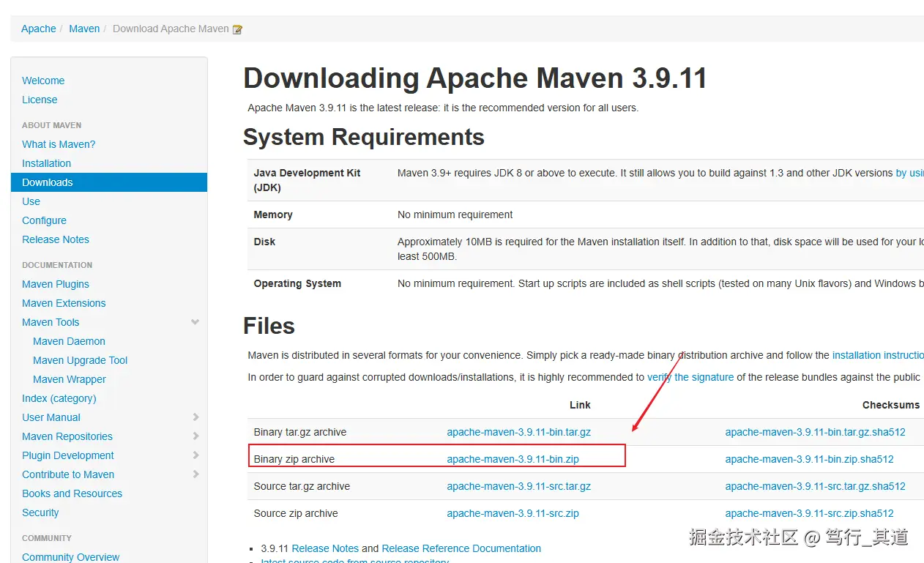Go to the Welcome page
The width and height of the screenshot is (924, 563).
pyautogui.click(x=43, y=81)
